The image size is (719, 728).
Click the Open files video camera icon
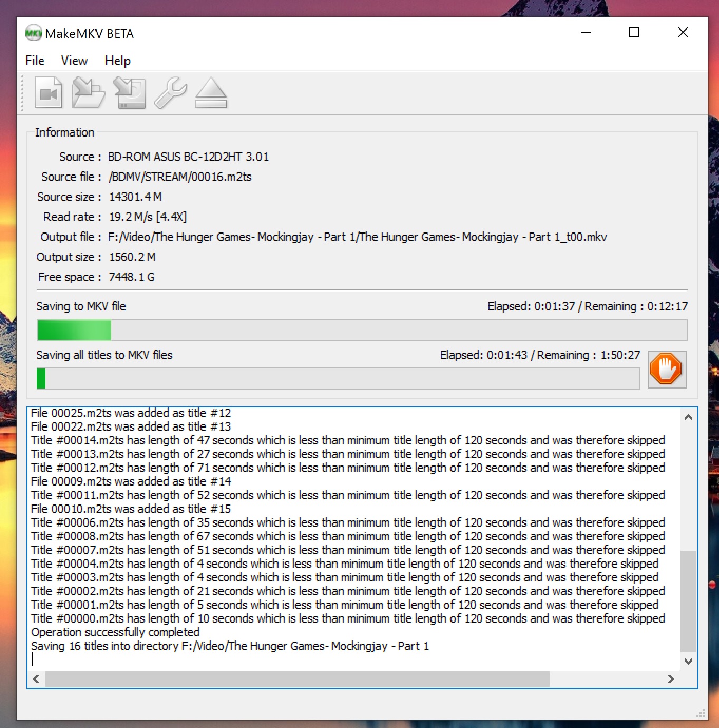tap(49, 93)
